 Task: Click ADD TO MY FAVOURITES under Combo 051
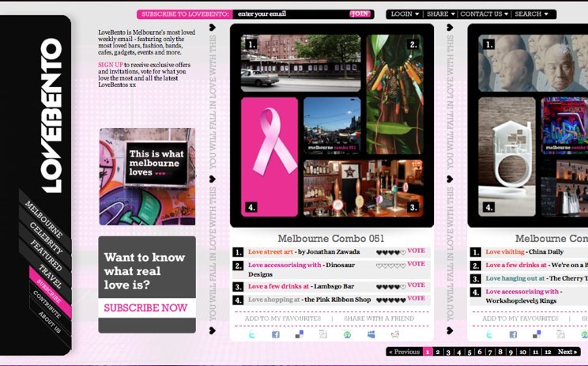283,319
